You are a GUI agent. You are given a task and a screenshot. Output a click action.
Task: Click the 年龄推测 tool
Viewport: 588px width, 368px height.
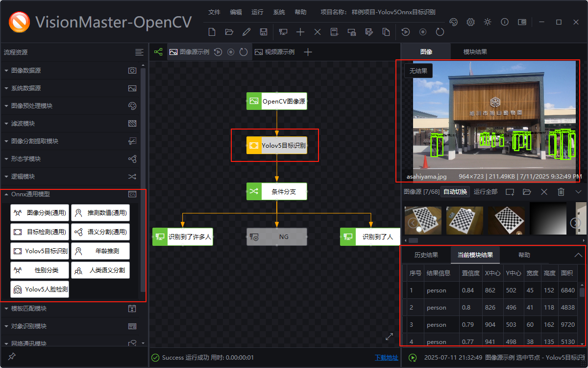[x=100, y=251]
